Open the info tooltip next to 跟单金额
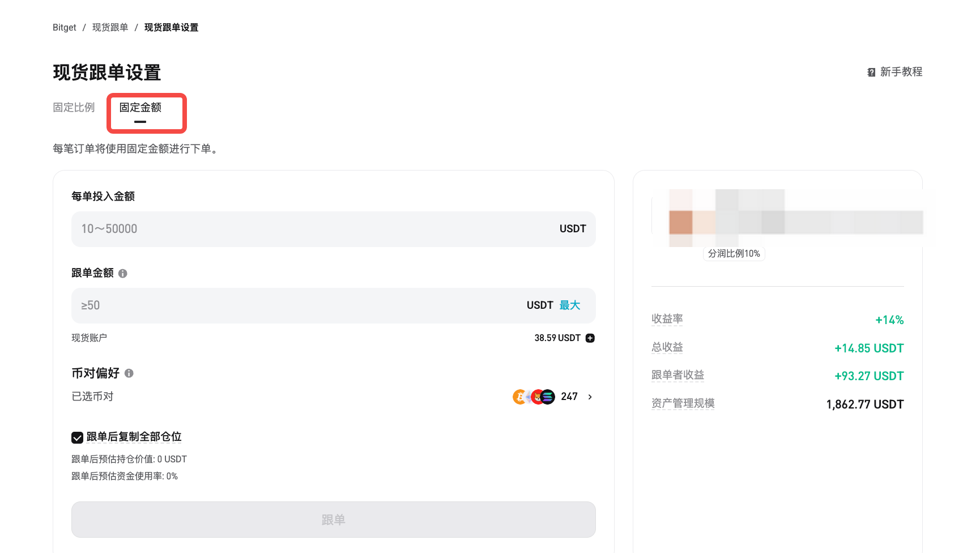 [123, 273]
